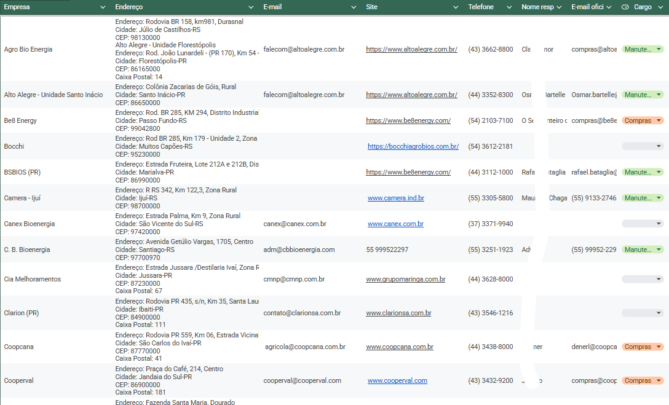
Task: Open the www.cooperval.com website link
Action: 397,381
